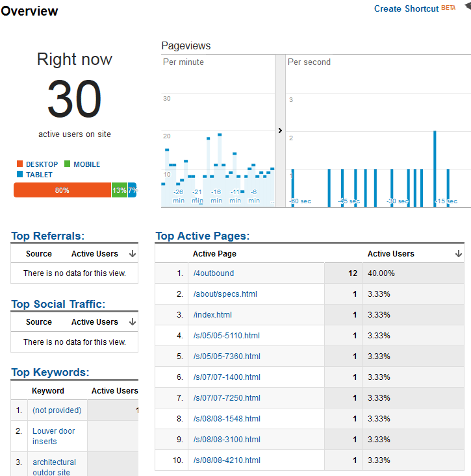
Task: Click the Overview page heading
Action: [29, 11]
